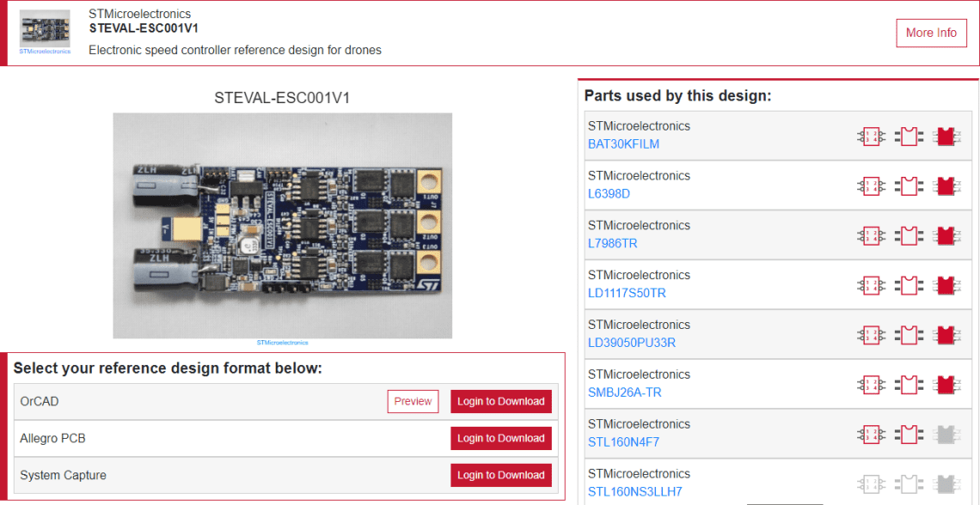
Task: Click the small board thumbnail in the header
Action: (44, 28)
